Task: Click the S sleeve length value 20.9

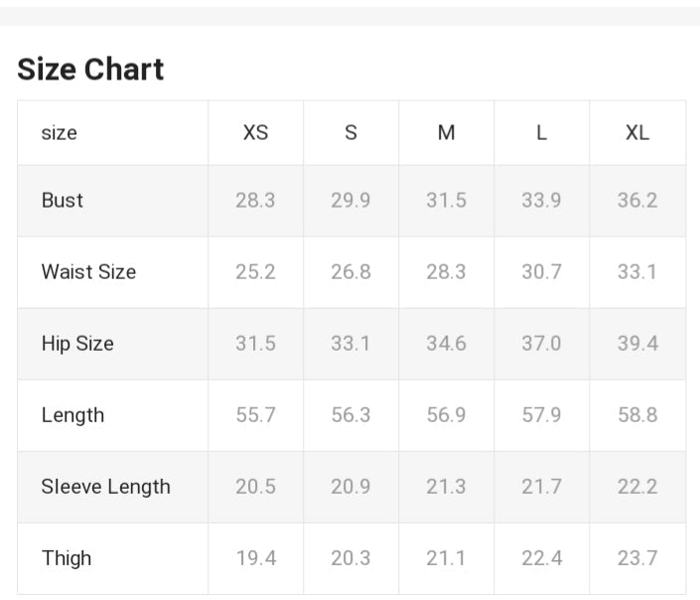Action: (x=350, y=487)
